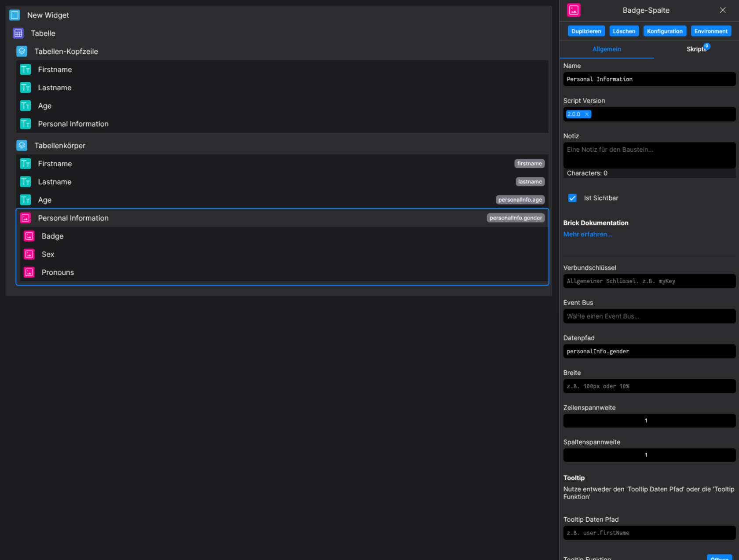Switch to the Skripts tab
739x560 pixels.
click(696, 49)
